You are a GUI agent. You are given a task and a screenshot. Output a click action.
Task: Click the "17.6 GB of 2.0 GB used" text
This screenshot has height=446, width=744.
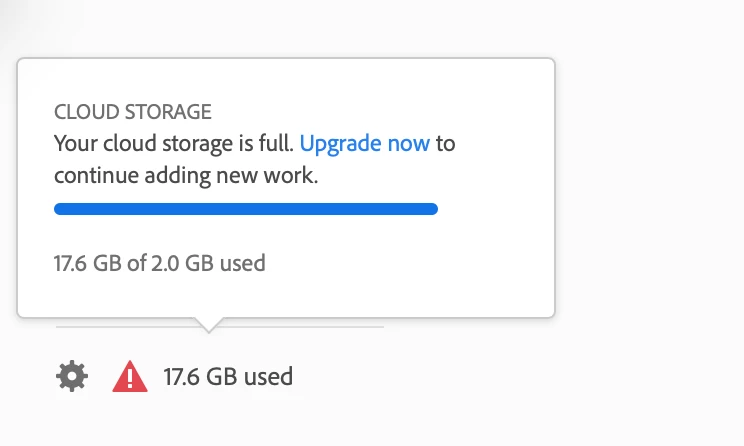click(x=159, y=263)
